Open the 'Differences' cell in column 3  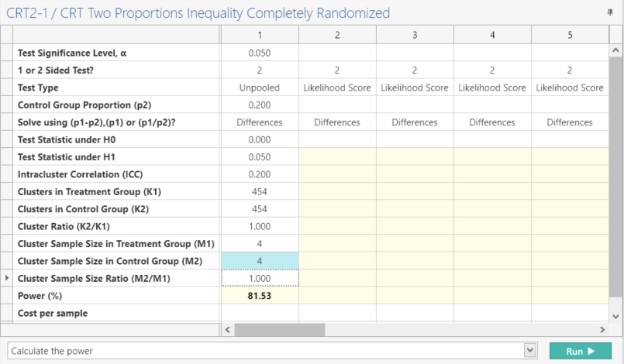point(415,122)
